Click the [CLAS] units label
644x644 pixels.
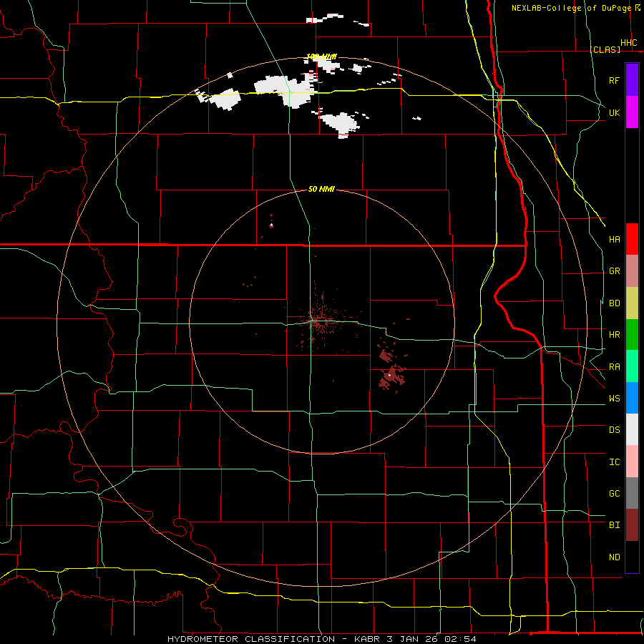605,49
